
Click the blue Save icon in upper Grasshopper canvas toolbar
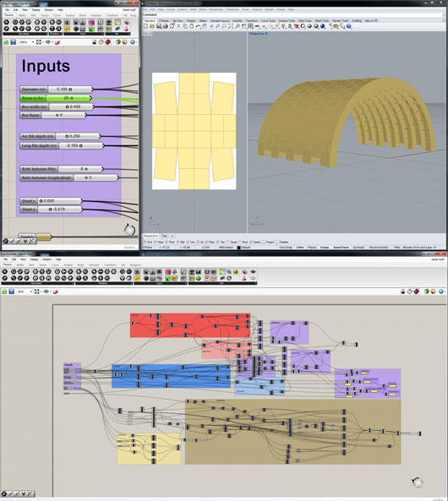coord(14,42)
